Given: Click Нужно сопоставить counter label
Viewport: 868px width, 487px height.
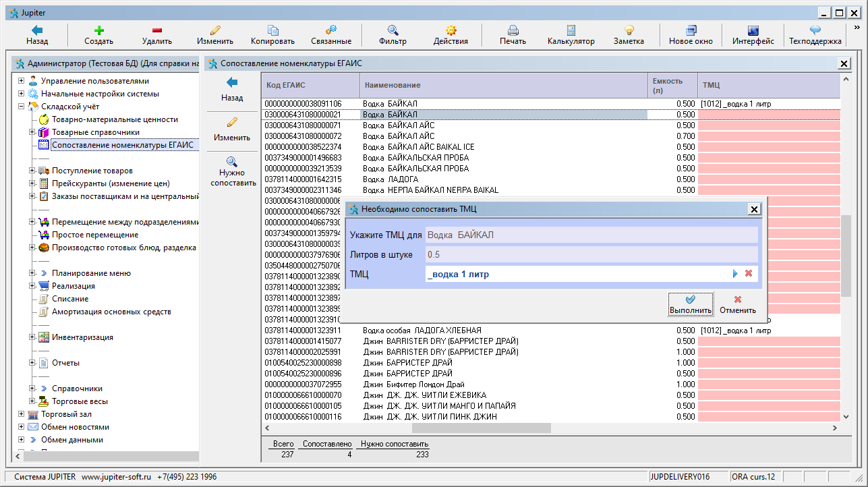Looking at the screenshot, I should 394,444.
